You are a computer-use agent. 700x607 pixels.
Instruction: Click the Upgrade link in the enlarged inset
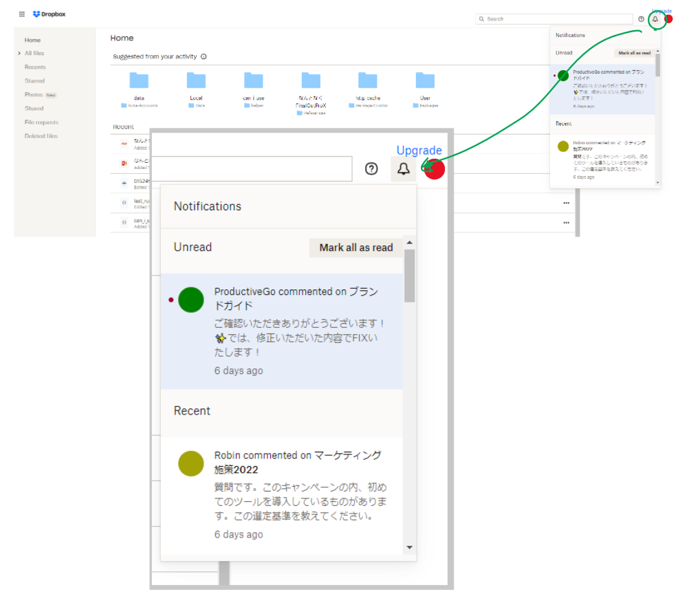pos(419,151)
